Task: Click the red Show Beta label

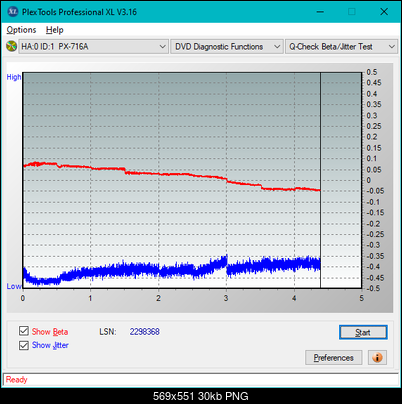Action: pos(50,332)
